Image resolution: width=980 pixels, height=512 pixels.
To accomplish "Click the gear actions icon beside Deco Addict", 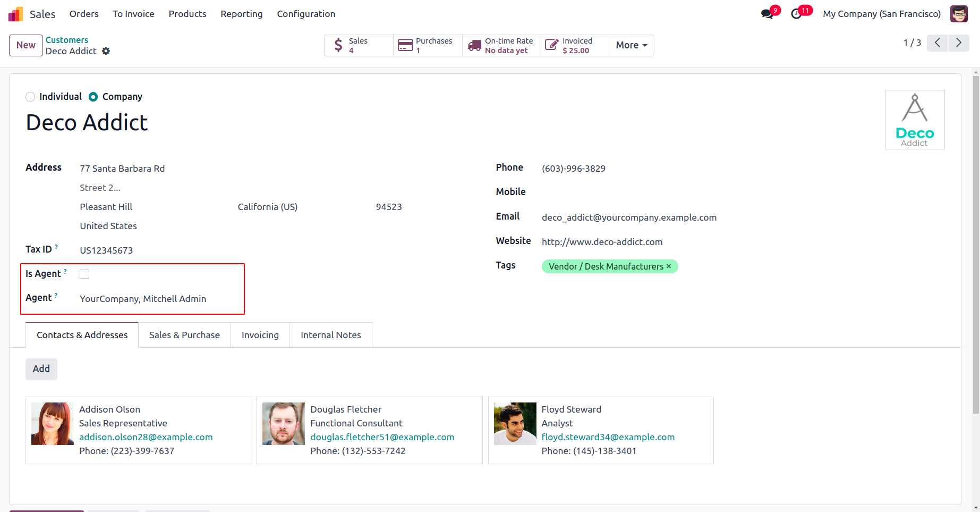I will [106, 51].
